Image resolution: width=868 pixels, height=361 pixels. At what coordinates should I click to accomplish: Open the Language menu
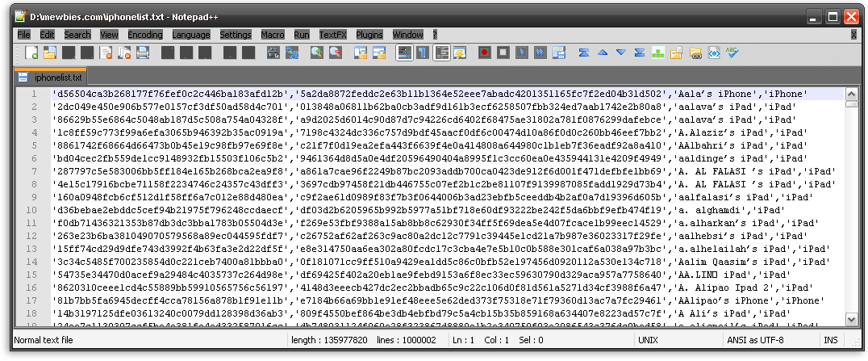pos(191,35)
